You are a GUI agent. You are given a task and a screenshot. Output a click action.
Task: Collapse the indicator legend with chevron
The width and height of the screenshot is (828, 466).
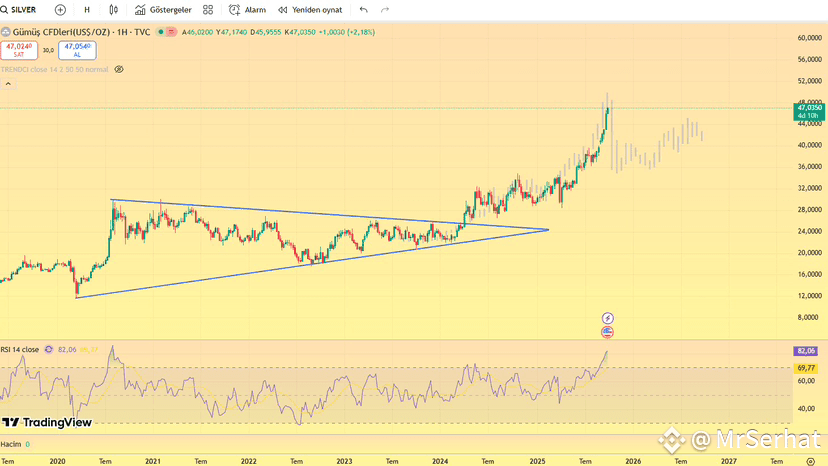[x=8, y=84]
